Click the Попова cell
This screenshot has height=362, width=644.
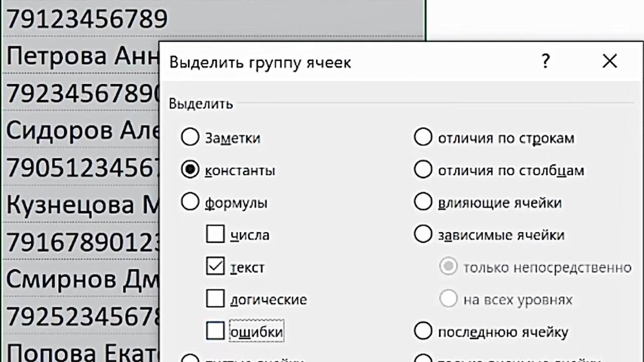(x=80, y=351)
